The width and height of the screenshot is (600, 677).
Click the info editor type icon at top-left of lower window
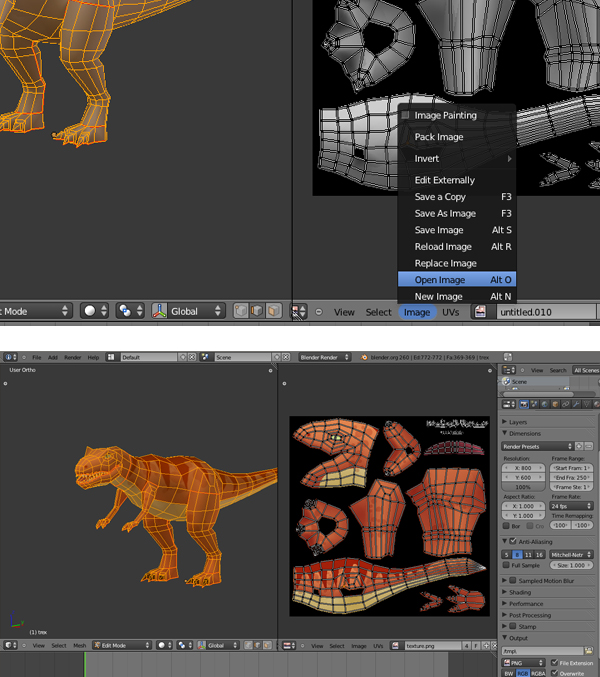click(10, 357)
